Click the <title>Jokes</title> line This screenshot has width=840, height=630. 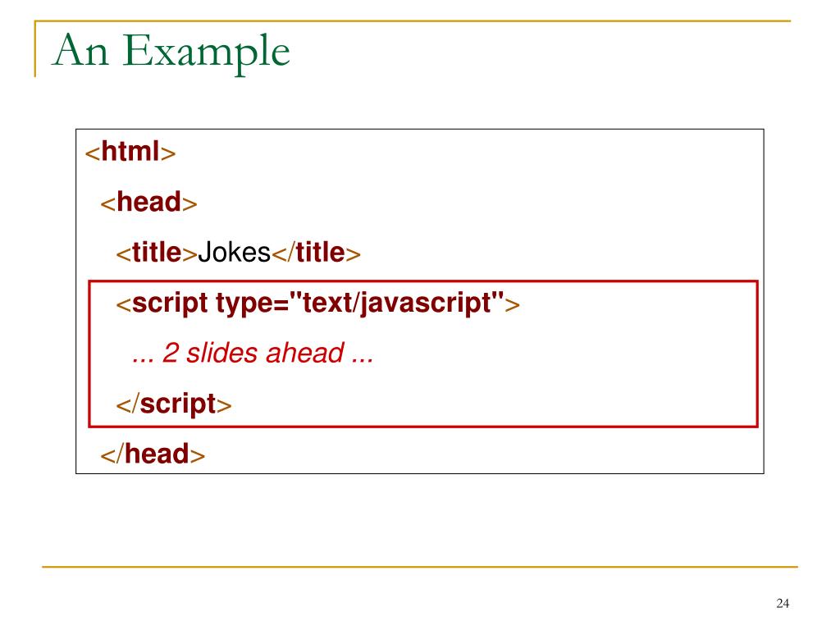(239, 253)
